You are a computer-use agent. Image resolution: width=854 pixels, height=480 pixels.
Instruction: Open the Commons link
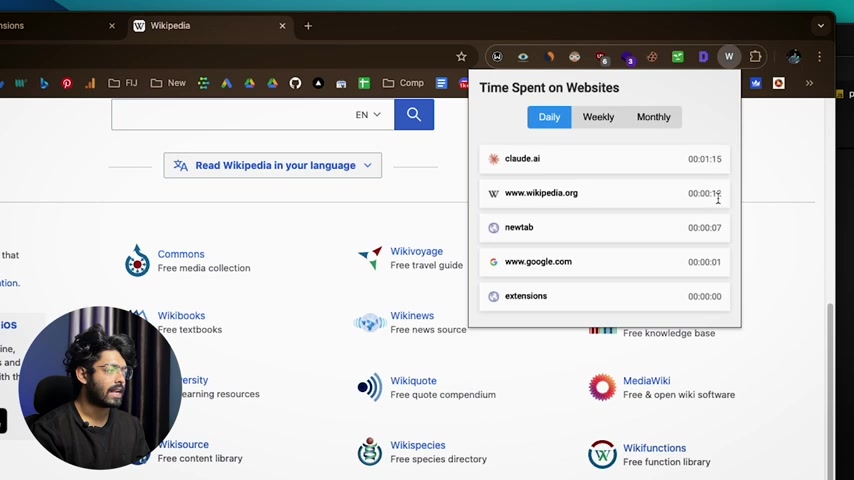click(x=181, y=254)
